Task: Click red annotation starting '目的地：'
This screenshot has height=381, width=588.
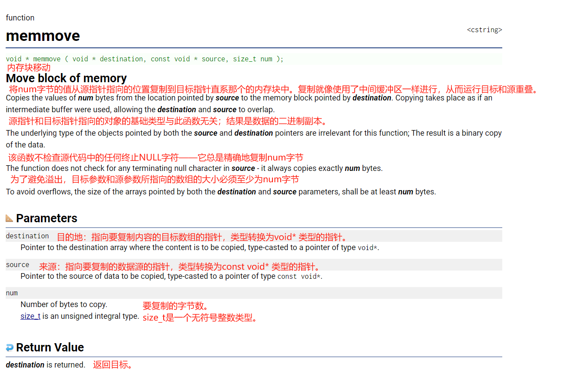Action: (x=203, y=237)
